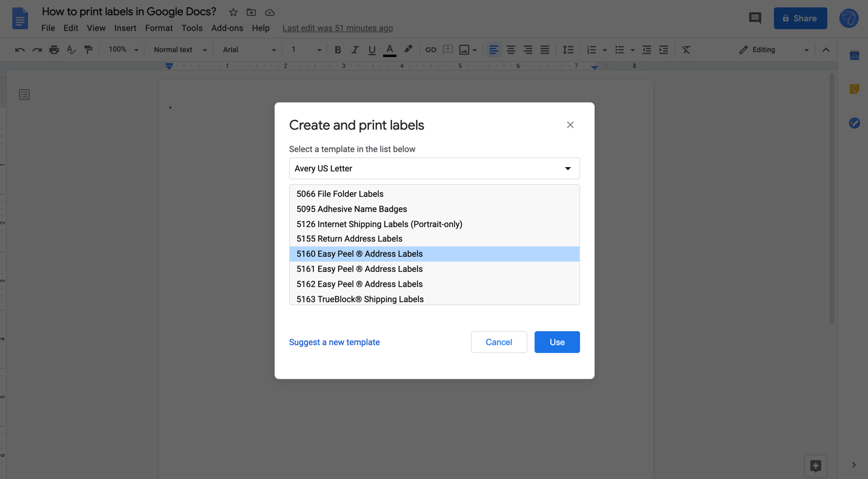The width and height of the screenshot is (868, 479).
Task: Open the Tasks side panel
Action: click(x=854, y=123)
